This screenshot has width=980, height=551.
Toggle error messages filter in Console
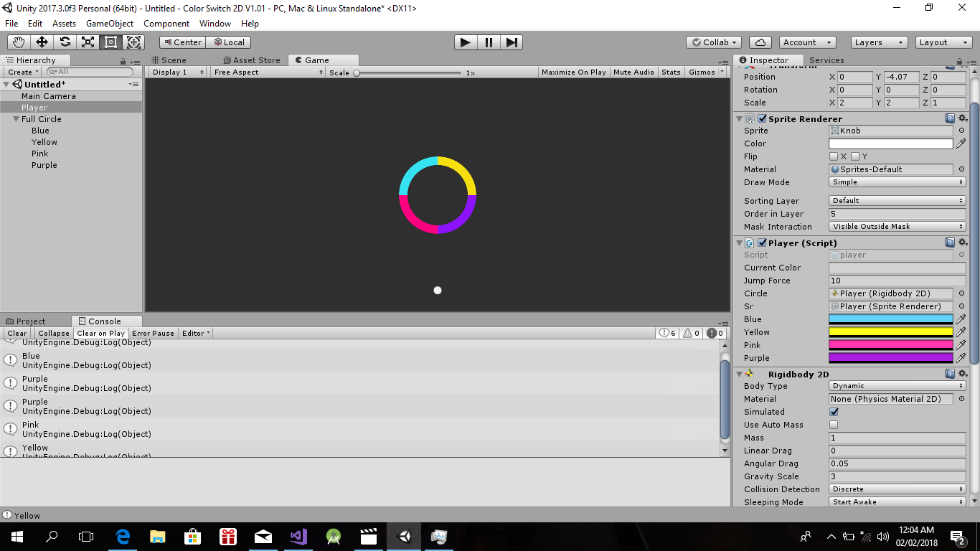click(715, 333)
